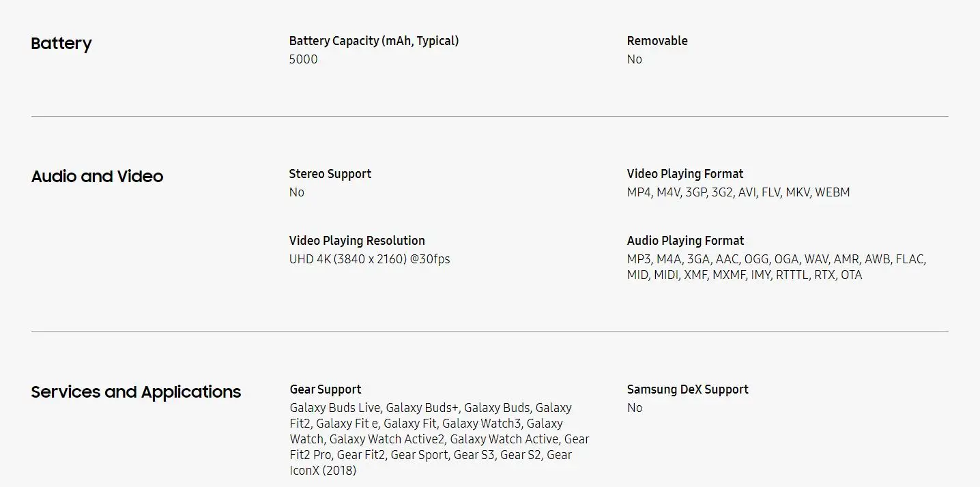Select the MP3, M4A, 3GA audio formats line
The height and width of the screenshot is (487, 980).
[777, 259]
